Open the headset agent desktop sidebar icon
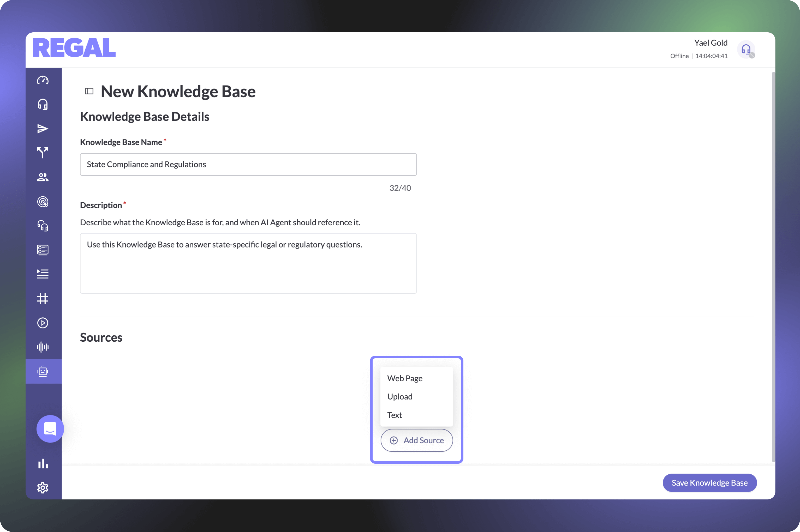800x532 pixels. click(x=43, y=105)
